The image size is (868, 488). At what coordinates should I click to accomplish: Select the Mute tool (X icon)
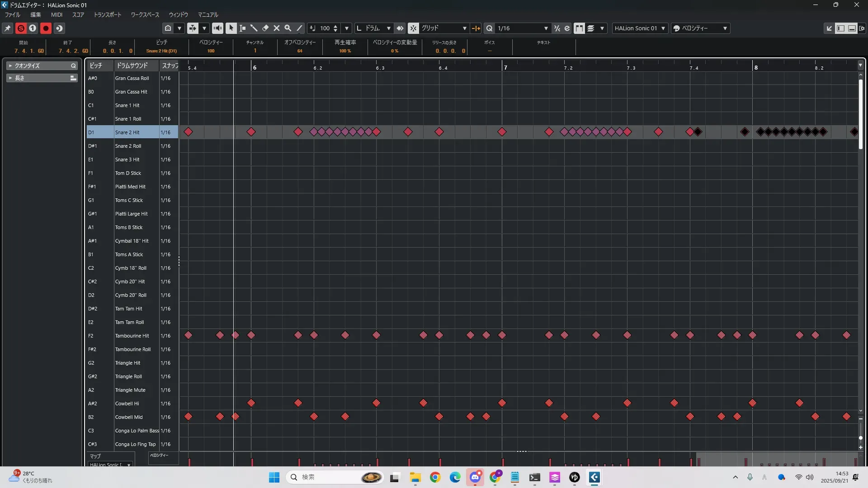(x=277, y=28)
